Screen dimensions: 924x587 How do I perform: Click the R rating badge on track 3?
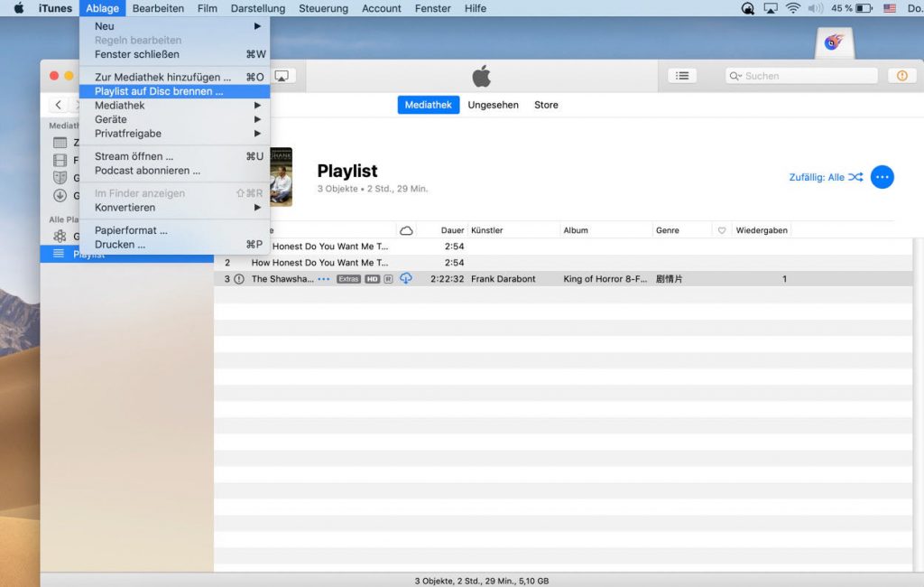click(388, 279)
